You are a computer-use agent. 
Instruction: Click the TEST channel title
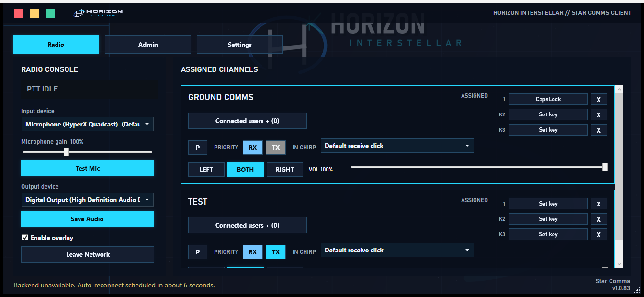coord(197,202)
